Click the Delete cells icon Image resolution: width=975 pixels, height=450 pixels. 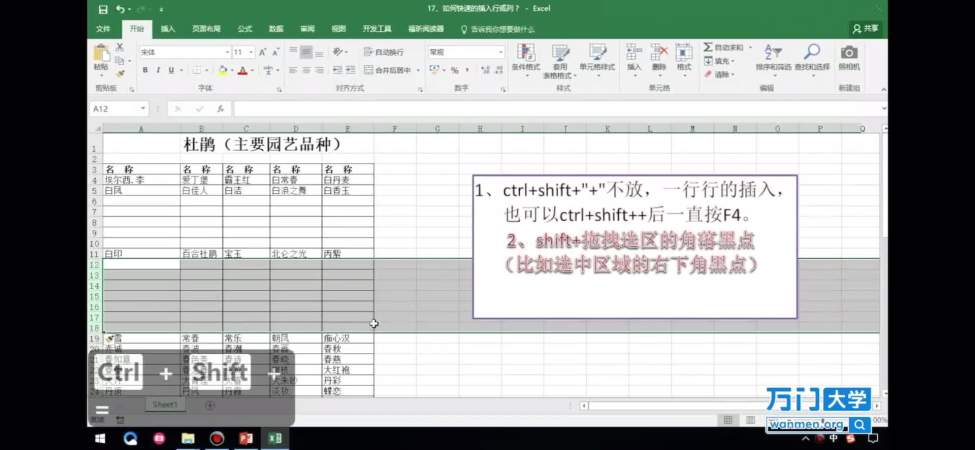point(659,53)
